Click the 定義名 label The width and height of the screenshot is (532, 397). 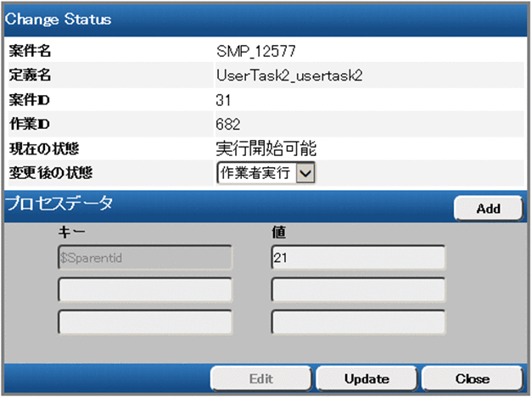tap(30, 75)
